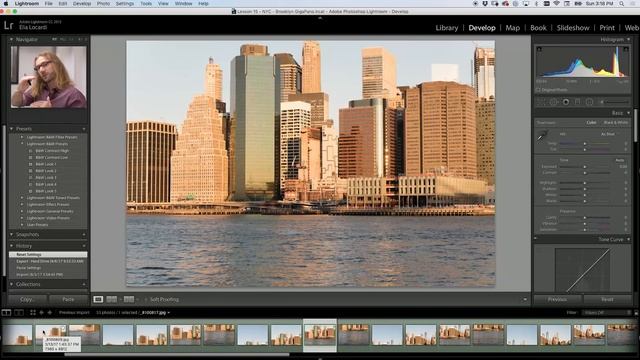Collapse the Presets panel
640x360 pixels.
pyautogui.click(x=11, y=129)
